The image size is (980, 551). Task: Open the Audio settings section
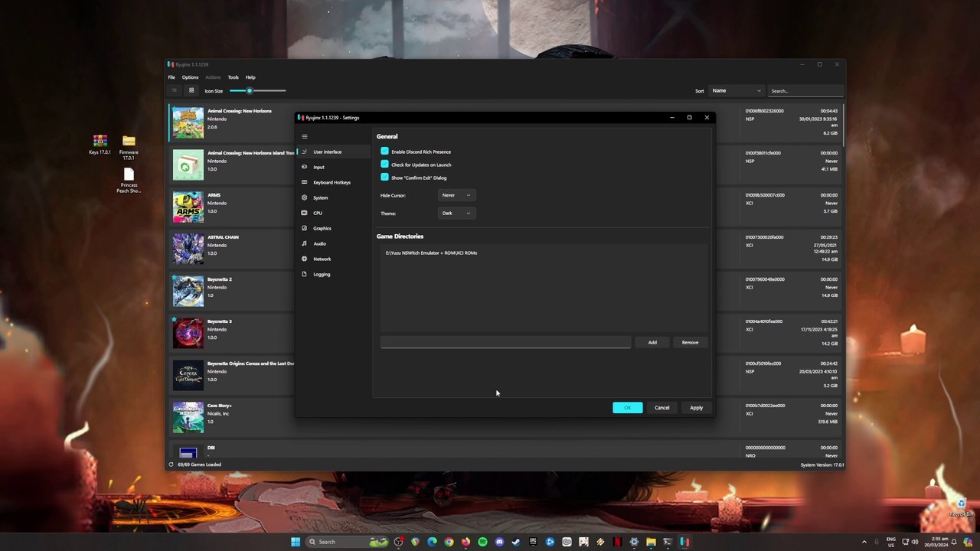click(x=319, y=243)
